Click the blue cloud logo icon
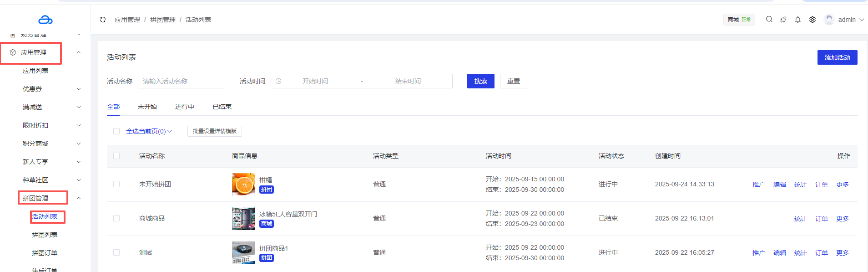Screen dimensions: 868x272 tap(45, 20)
